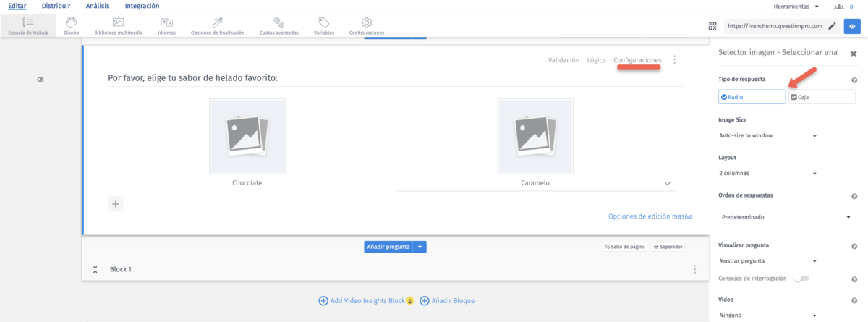Open help icon for Video
This screenshot has width=868, height=322.
(854, 300)
